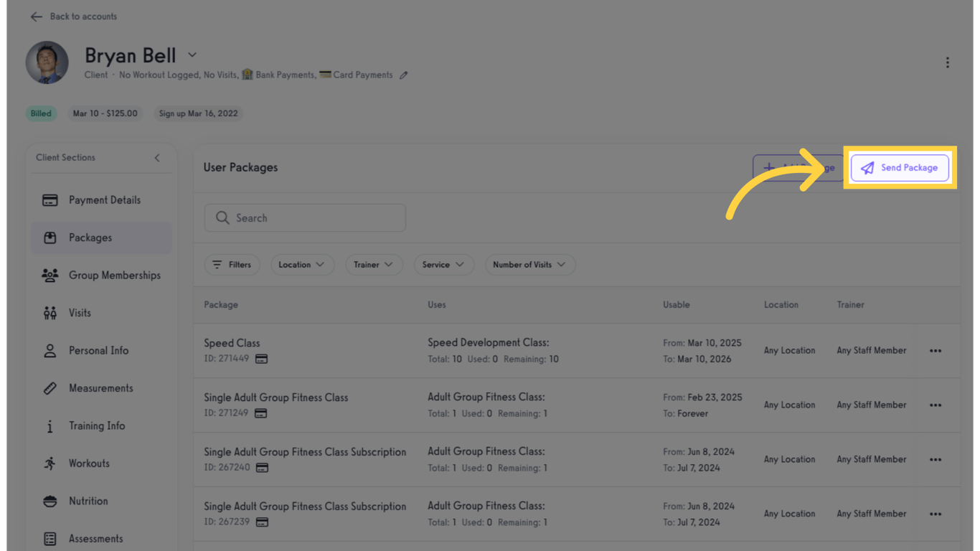Screen dimensions: 980x551
Task: Click the Workouts runner icon
Action: click(x=50, y=463)
